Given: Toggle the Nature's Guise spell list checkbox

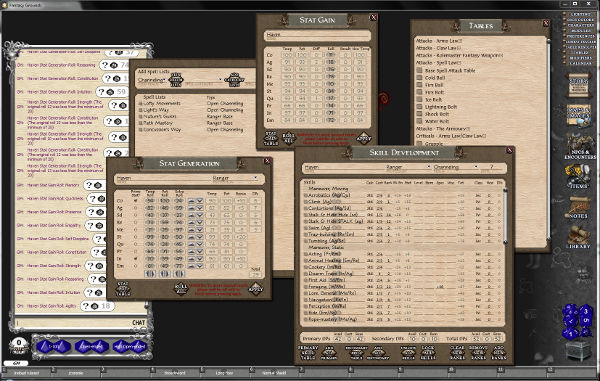Looking at the screenshot, I should 140,116.
